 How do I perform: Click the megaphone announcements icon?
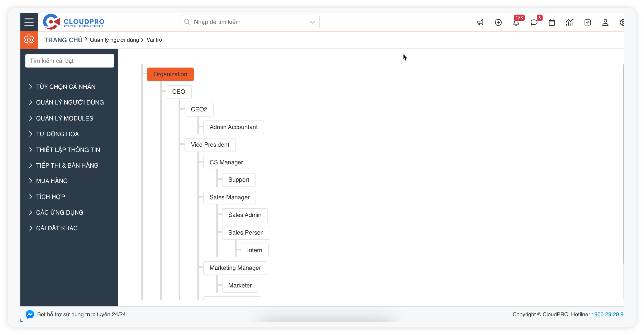(x=480, y=22)
